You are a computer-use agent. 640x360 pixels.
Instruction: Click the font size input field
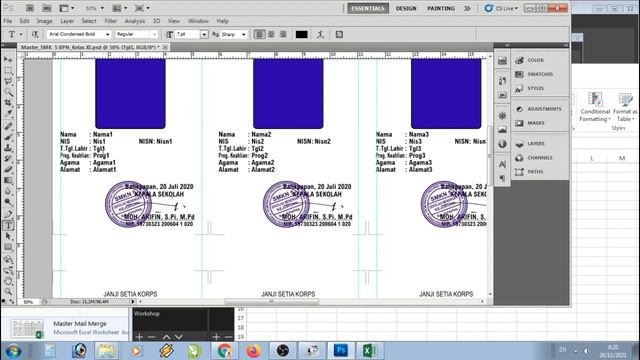point(188,34)
